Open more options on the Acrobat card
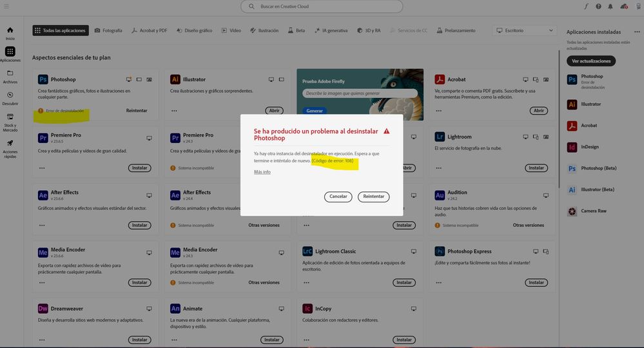This screenshot has width=644, height=348. (438, 111)
